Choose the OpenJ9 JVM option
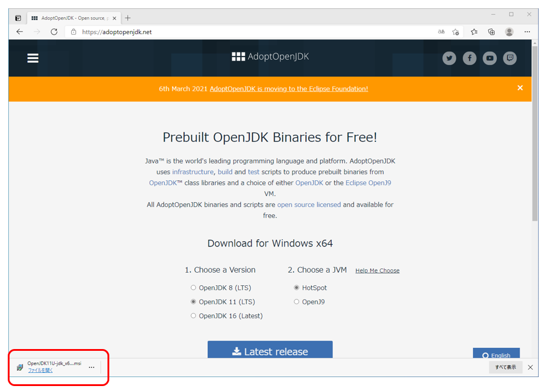This screenshot has width=544, height=392. pos(296,301)
